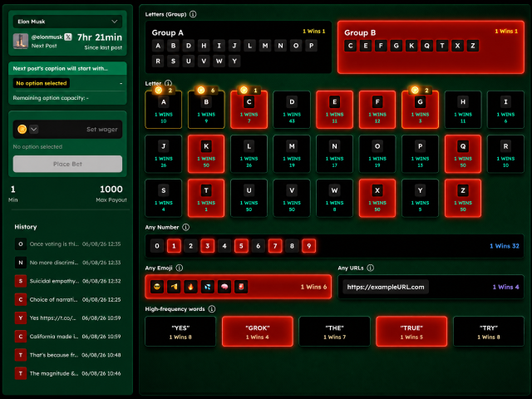
Task: Open history entry 'That's because fr...'
Action: [67, 355]
